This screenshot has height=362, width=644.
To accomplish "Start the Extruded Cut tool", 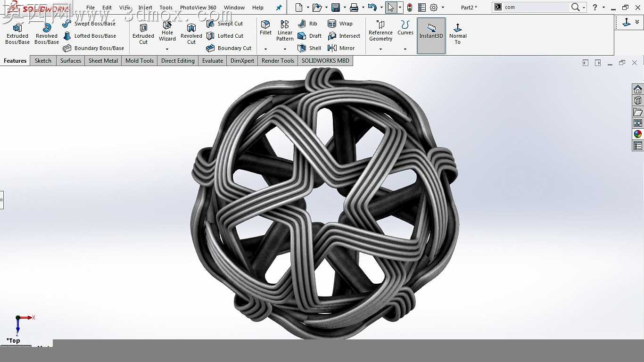I will [143, 33].
